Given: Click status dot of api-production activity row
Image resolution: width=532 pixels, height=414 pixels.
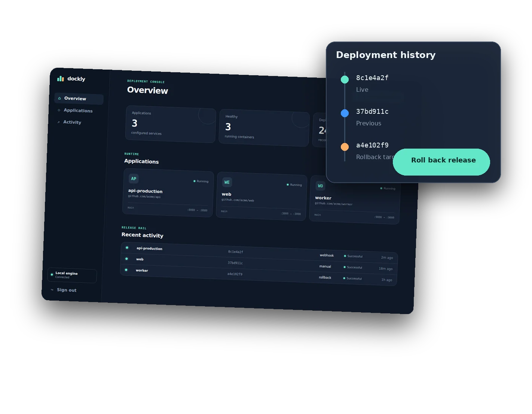Looking at the screenshot, I should (x=127, y=247).
